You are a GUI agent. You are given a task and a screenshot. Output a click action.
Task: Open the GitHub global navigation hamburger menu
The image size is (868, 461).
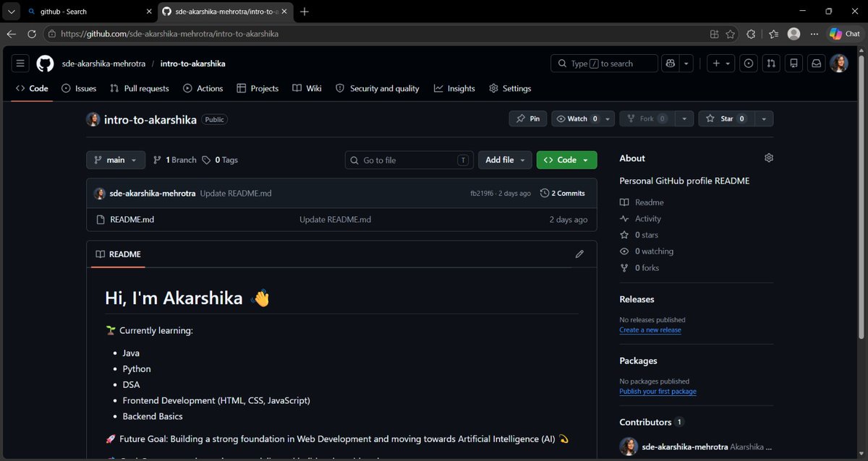pyautogui.click(x=20, y=64)
